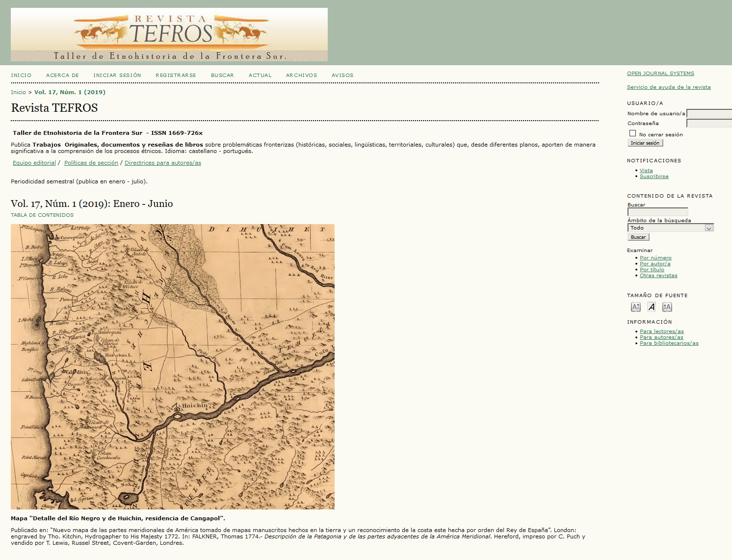The height and width of the screenshot is (560, 732).
Task: Focus the Nombre de usuario/a field
Action: [x=709, y=113]
